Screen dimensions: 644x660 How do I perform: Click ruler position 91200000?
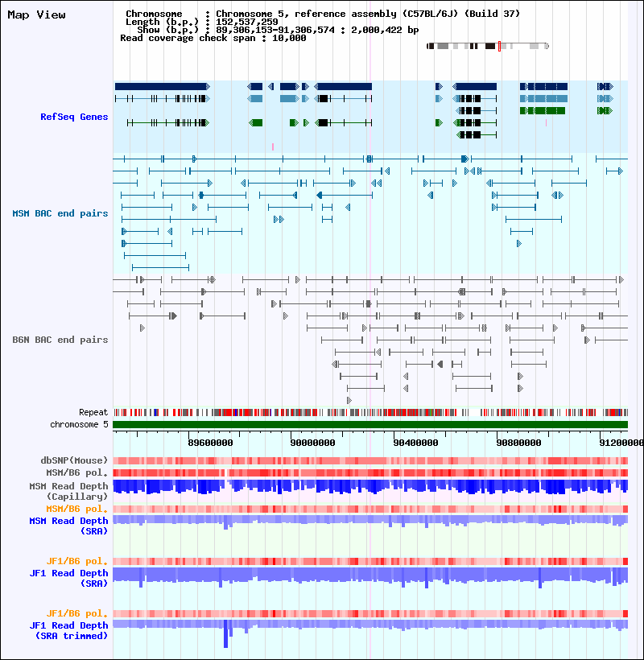coord(621,443)
